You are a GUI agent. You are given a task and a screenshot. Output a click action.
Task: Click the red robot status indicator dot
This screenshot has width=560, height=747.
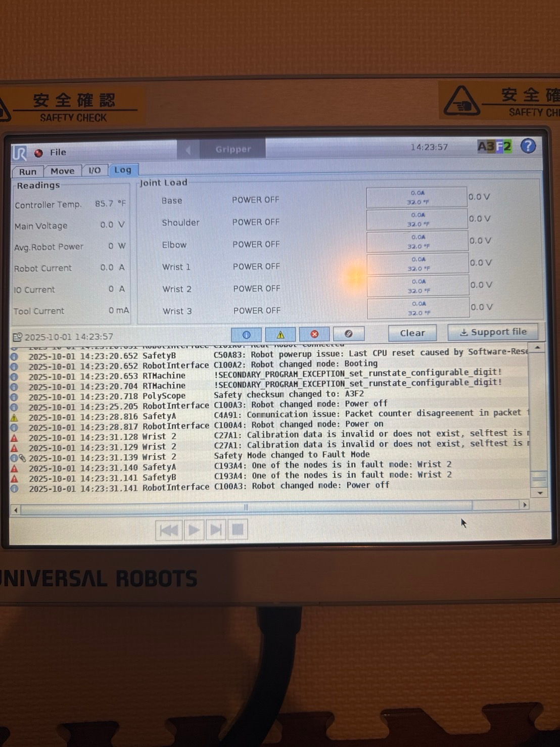coord(38,153)
